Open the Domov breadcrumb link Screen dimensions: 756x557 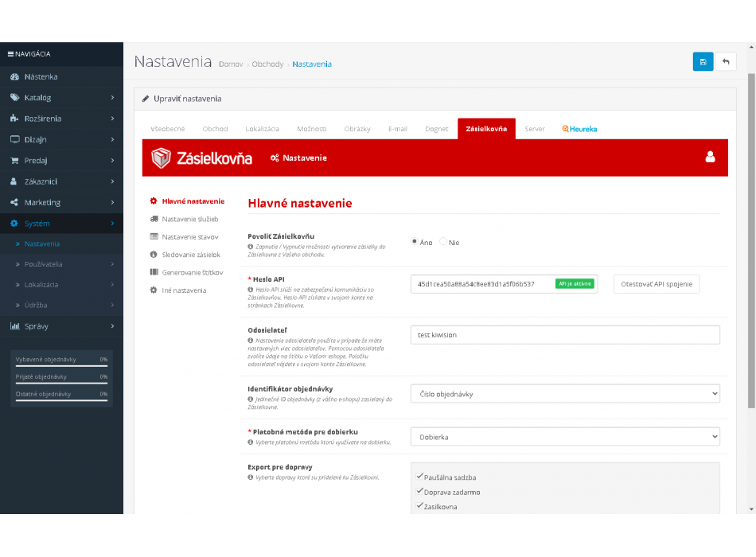click(x=231, y=64)
